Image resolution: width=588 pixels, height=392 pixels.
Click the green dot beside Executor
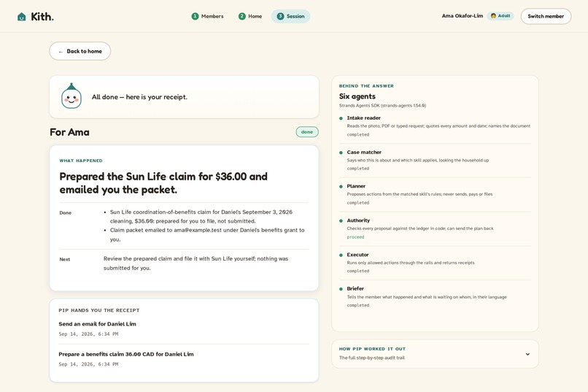click(341, 255)
